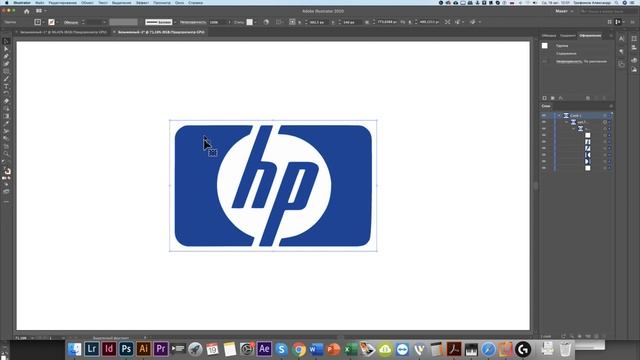Screen dimensions: 640x360
Task: Select the Pen tool
Action: 6,56
